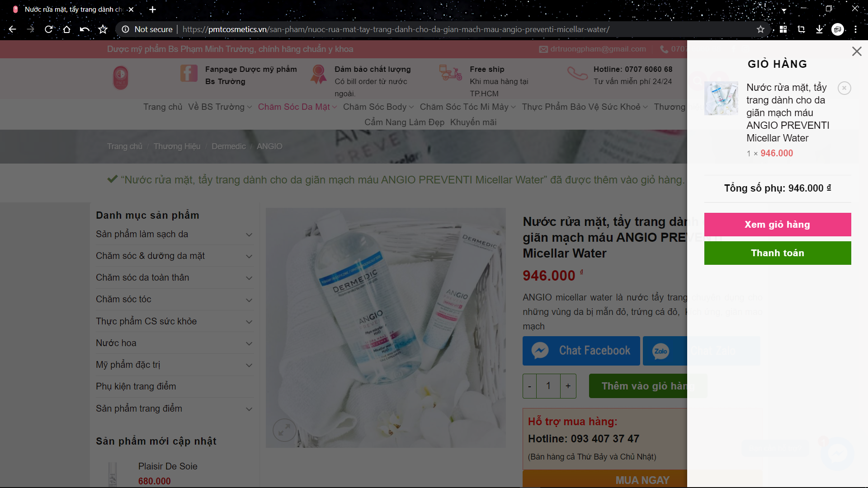Expand Sản phẩm làm sạch da category
The width and height of the screenshot is (868, 488).
[249, 235]
